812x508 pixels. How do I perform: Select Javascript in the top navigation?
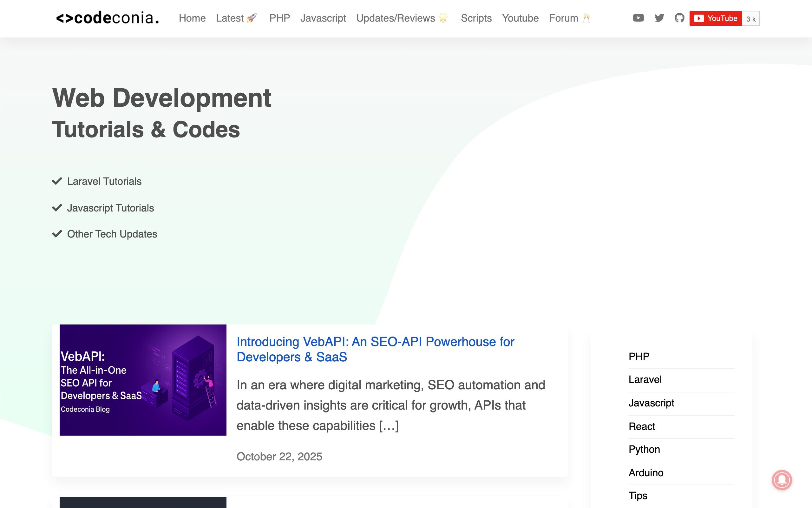323,18
